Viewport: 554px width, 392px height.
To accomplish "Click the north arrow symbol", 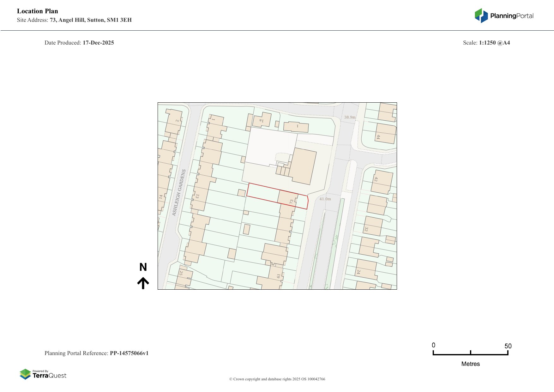I will coord(143,283).
